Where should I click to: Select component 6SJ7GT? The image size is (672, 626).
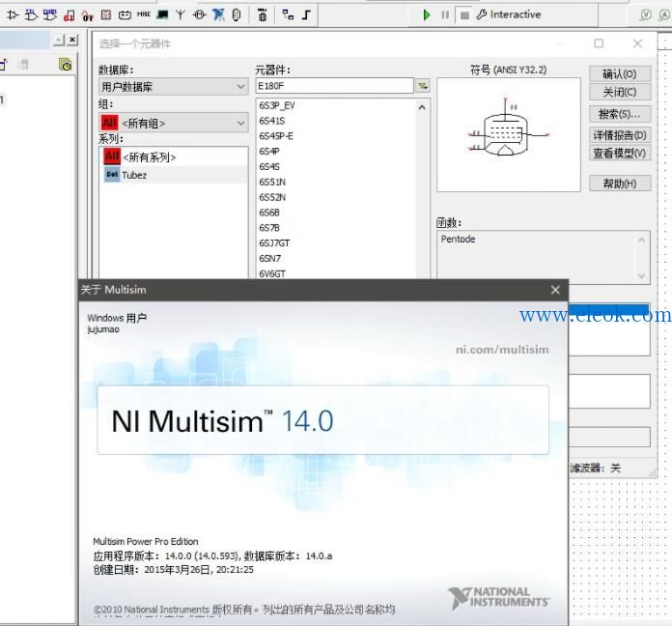274,243
